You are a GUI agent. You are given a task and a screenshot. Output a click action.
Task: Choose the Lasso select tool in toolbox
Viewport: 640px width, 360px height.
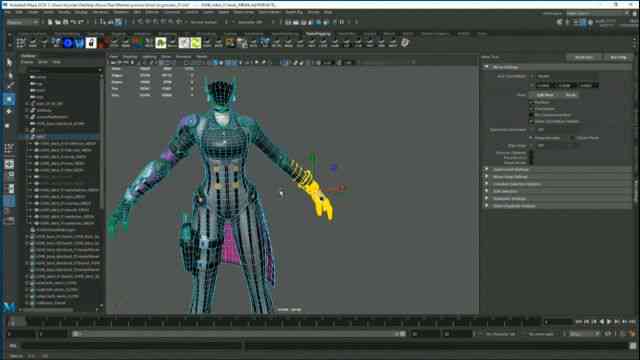pos(9,75)
